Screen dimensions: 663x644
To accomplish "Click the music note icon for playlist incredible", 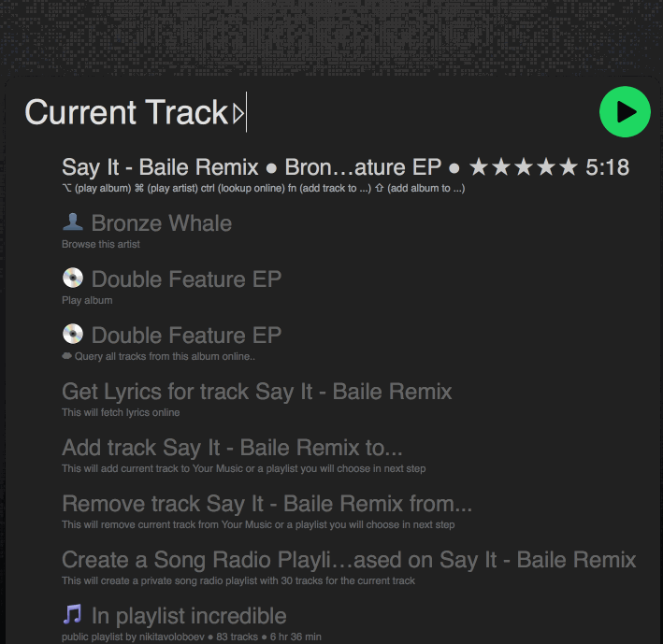I will (72, 614).
